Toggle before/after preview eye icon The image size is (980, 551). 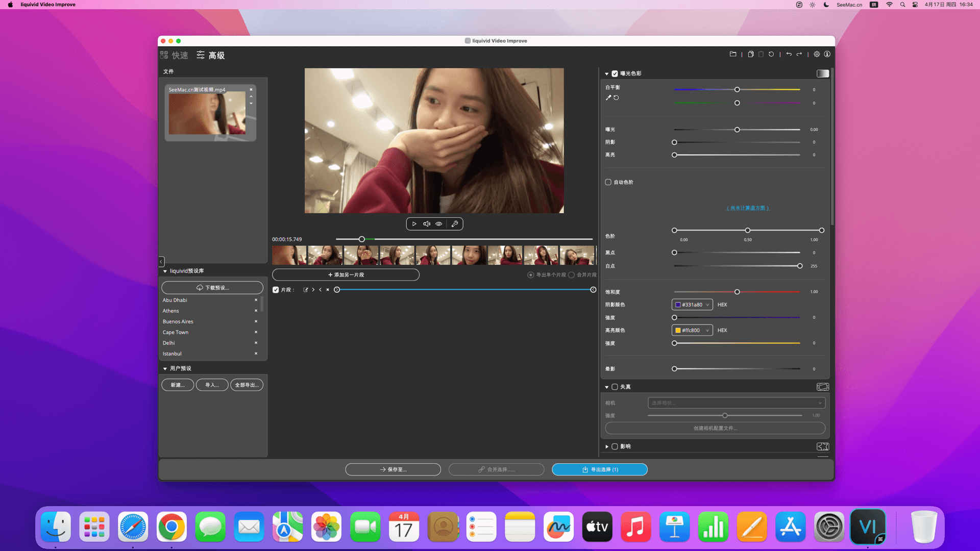(x=439, y=224)
